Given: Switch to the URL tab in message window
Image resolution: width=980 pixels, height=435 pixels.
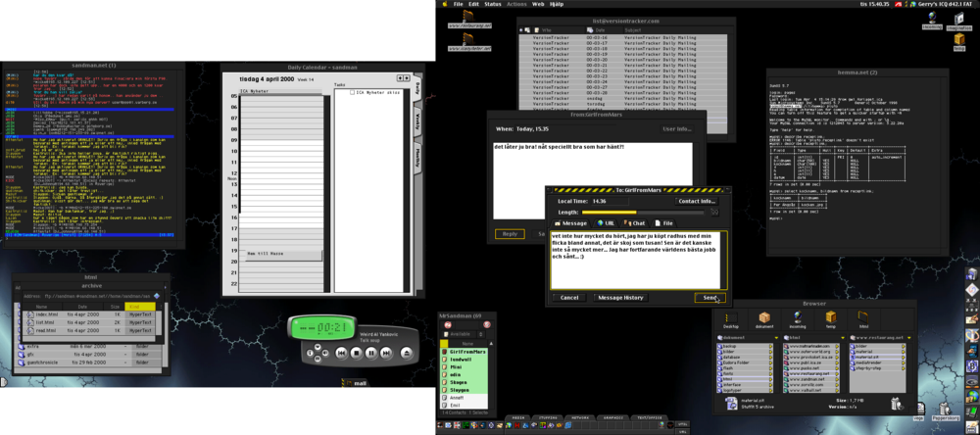Looking at the screenshot, I should (x=606, y=223).
